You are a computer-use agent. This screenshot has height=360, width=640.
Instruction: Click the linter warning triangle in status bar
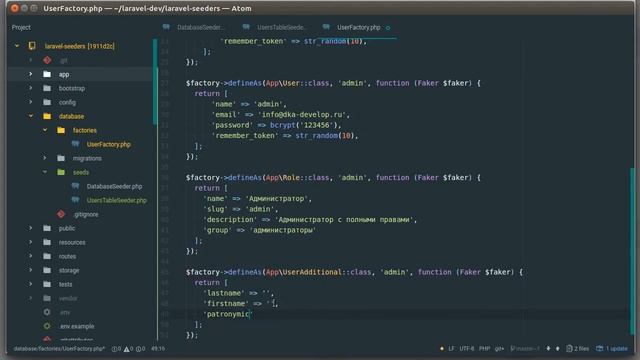[x=127, y=349]
